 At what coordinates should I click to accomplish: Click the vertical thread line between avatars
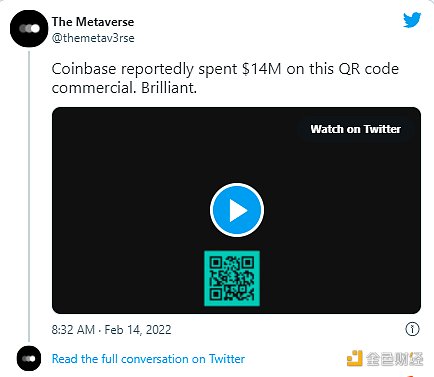point(29,197)
